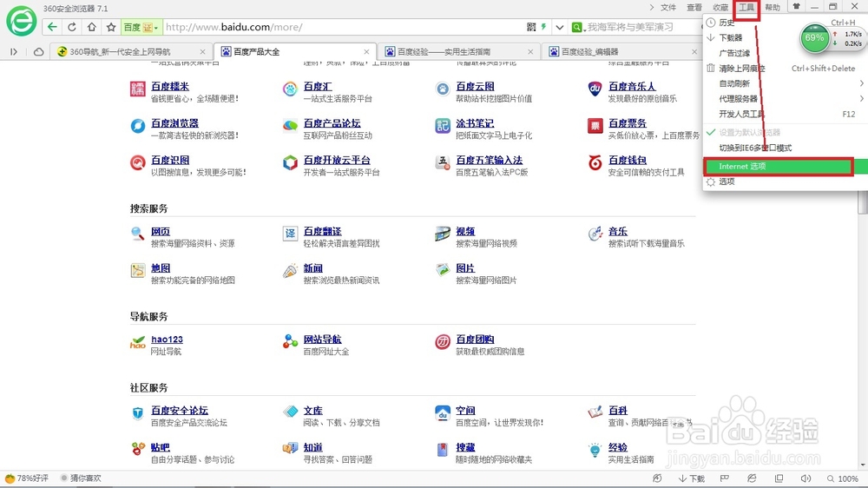The height and width of the screenshot is (488, 868).
Task: Click the 百度团购 red icon
Action: pos(443,342)
